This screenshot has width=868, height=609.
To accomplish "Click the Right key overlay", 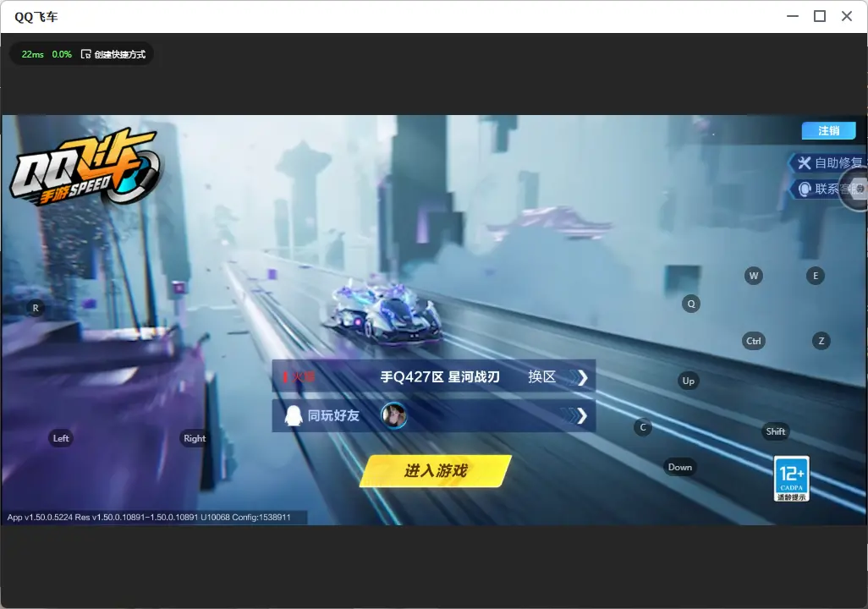I will [x=195, y=438].
